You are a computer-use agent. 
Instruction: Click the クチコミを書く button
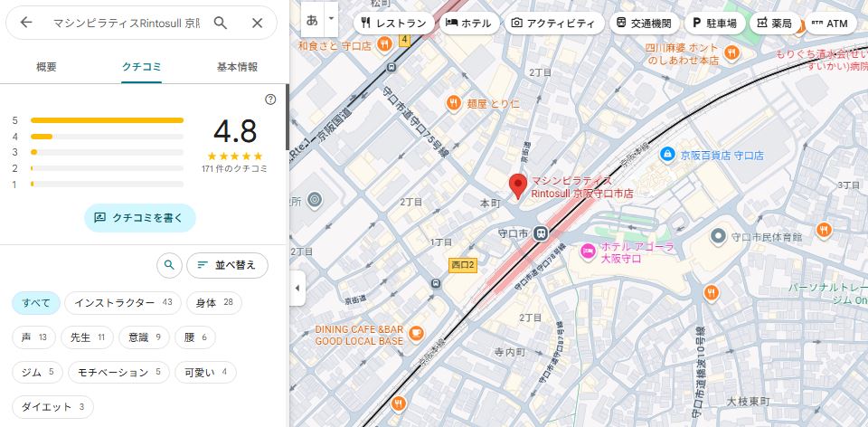point(140,218)
